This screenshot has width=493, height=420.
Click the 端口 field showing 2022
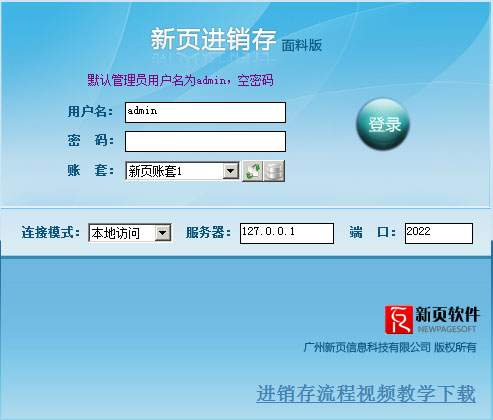coord(439,233)
